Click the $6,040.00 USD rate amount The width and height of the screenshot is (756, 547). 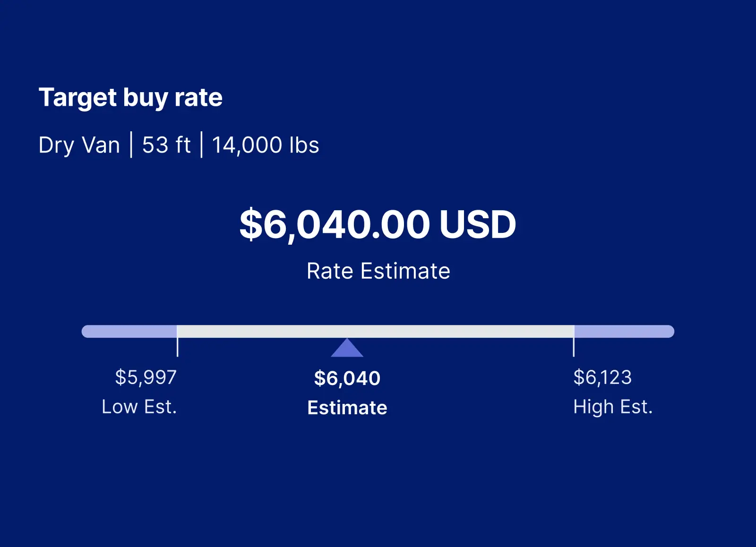click(x=378, y=224)
